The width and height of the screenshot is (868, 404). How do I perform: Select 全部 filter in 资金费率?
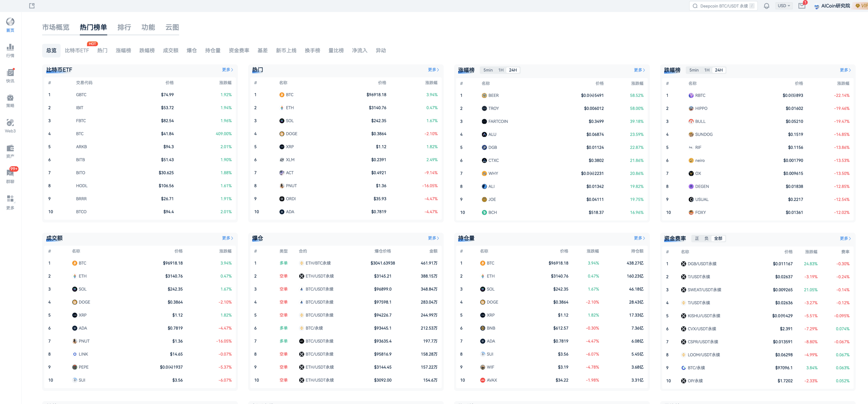[x=718, y=239]
